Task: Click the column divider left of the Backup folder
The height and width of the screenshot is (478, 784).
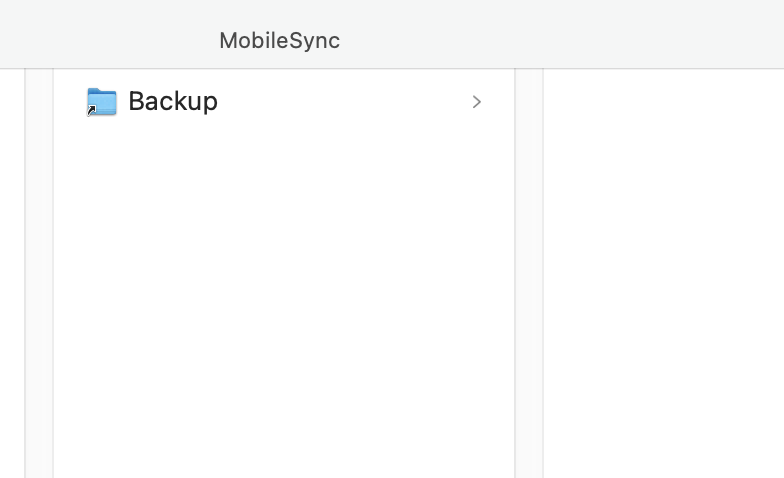Action: (x=53, y=273)
